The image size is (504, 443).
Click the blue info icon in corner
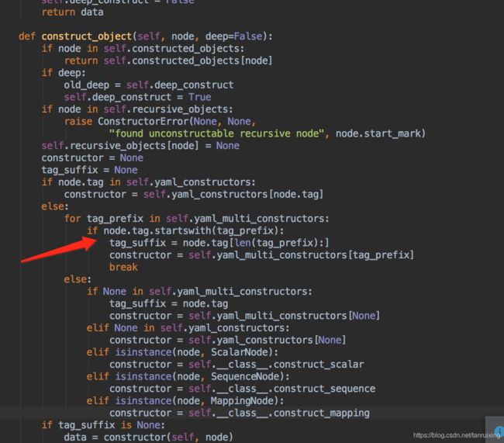point(499,431)
